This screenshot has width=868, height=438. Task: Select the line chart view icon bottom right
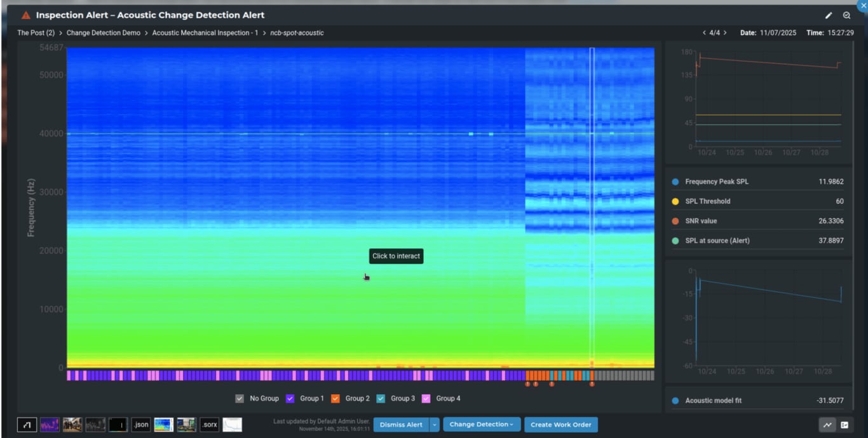pyautogui.click(x=827, y=425)
